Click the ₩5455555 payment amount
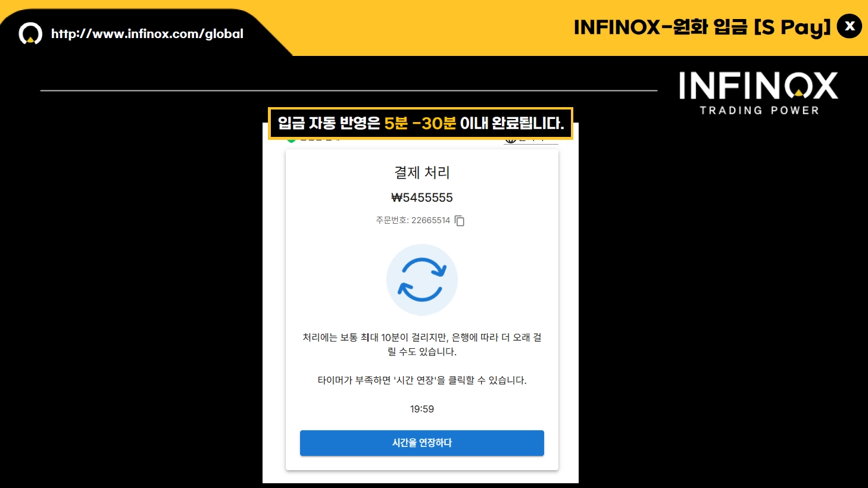The height and width of the screenshot is (488, 868). (x=422, y=198)
